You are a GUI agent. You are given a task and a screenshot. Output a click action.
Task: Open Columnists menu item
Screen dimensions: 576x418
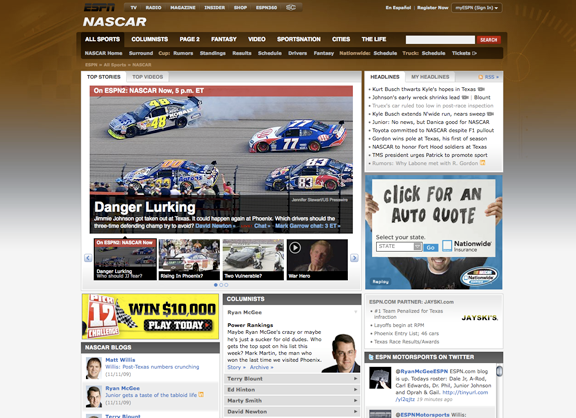point(150,39)
